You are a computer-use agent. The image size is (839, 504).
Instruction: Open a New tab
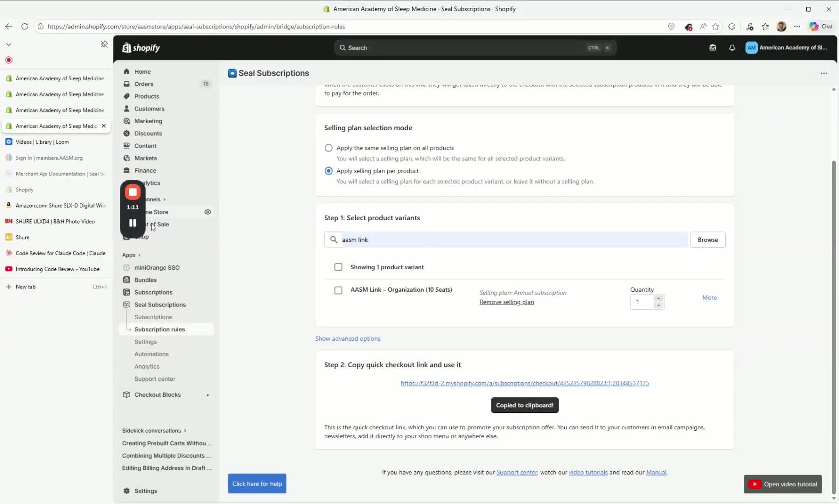pos(56,287)
